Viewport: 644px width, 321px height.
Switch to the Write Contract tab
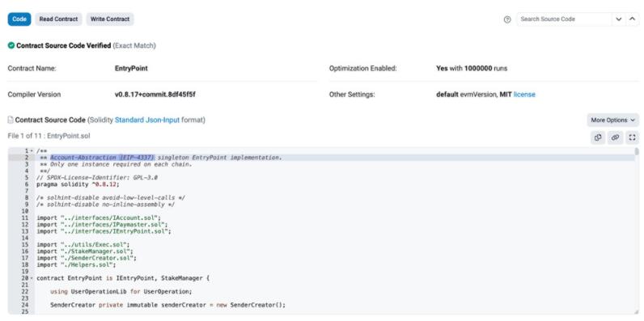(x=110, y=19)
